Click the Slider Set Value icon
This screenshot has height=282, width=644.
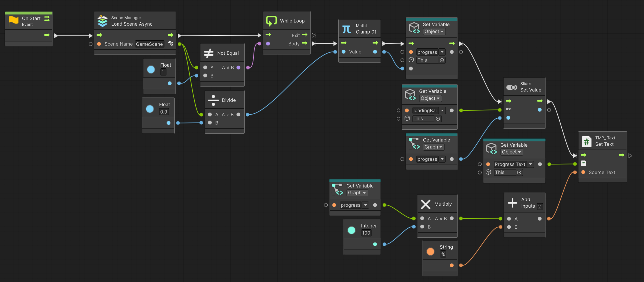pos(512,87)
